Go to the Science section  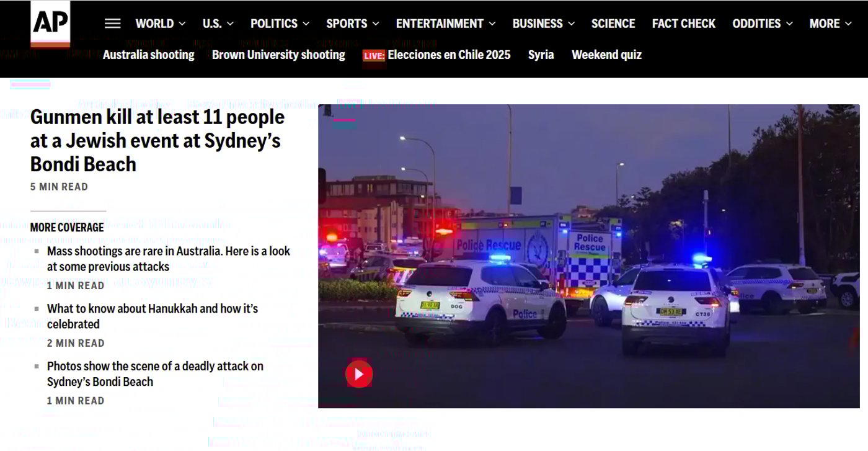coord(613,24)
